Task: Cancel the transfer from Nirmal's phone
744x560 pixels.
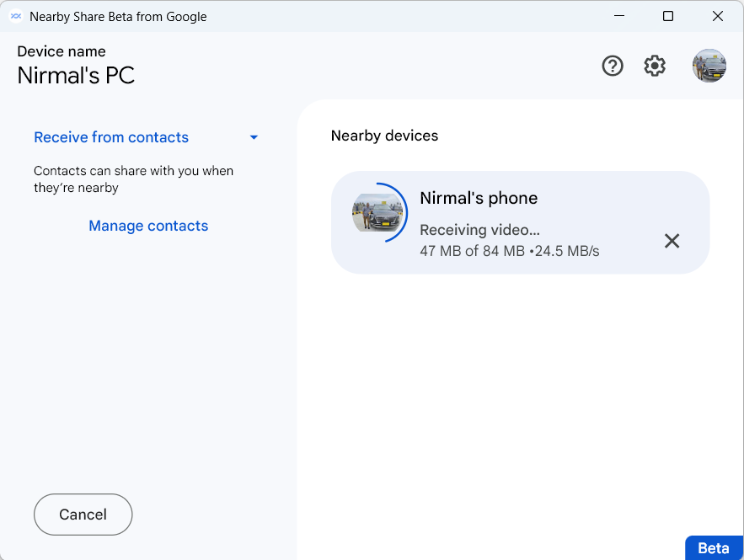Action: [672, 241]
